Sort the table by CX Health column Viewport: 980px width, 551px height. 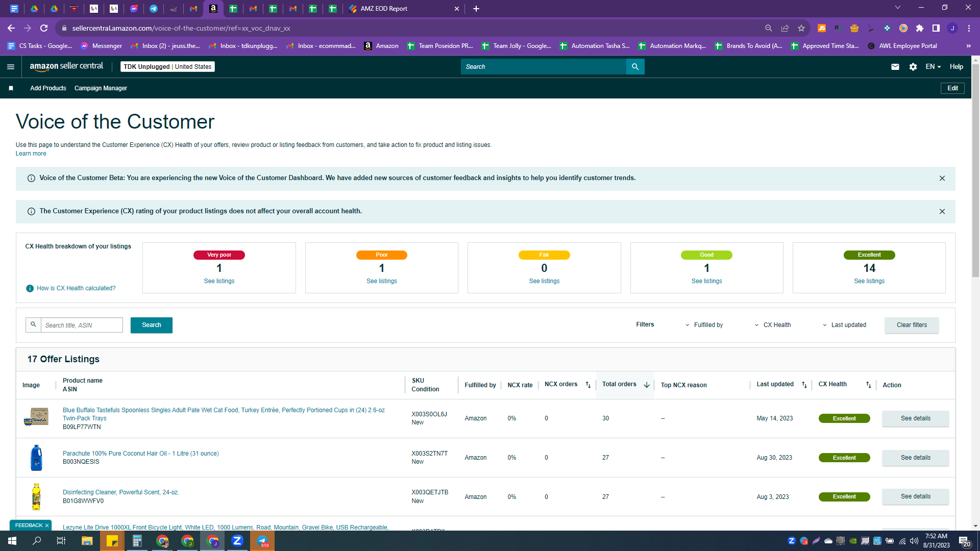pyautogui.click(x=869, y=385)
